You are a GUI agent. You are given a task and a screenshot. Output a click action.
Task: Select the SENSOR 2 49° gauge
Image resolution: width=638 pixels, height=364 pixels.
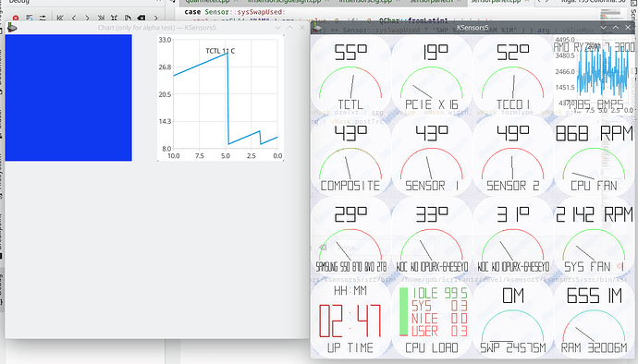coord(512,157)
